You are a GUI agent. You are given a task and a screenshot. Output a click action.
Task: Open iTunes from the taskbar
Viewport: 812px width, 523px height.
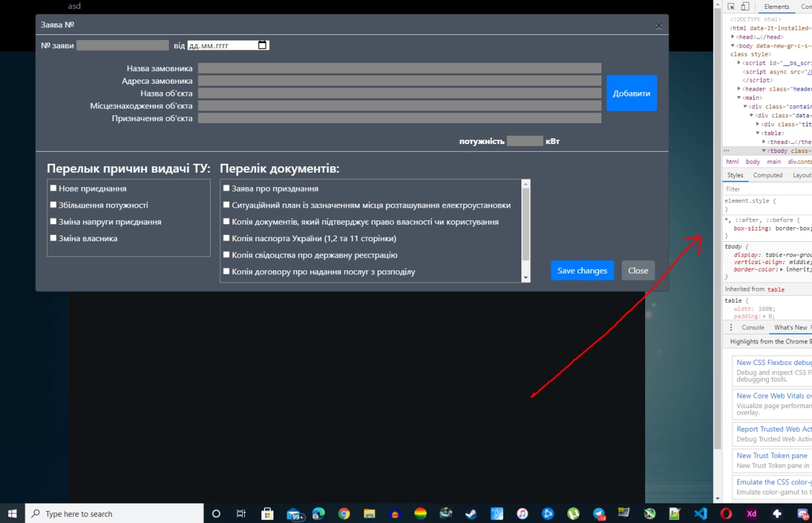(522, 513)
